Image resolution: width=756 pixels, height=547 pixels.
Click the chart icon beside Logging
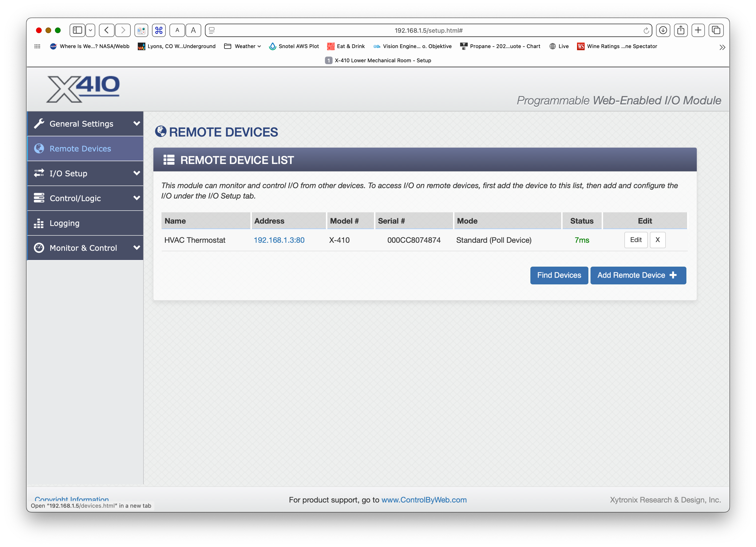(39, 223)
